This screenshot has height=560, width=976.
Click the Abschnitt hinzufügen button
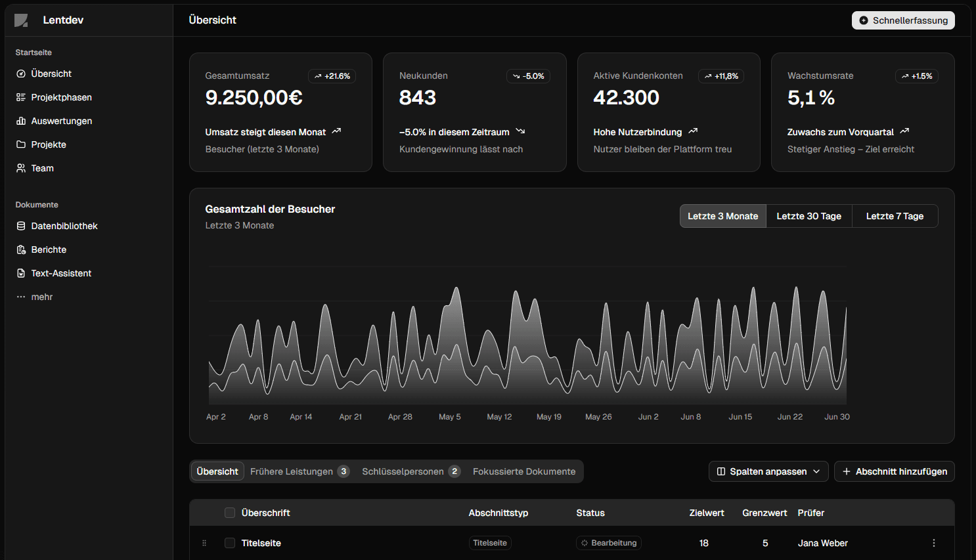tap(894, 471)
